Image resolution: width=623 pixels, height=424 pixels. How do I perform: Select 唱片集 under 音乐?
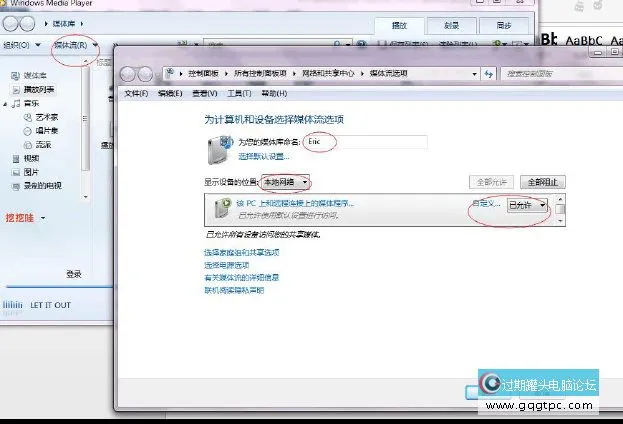(x=47, y=131)
